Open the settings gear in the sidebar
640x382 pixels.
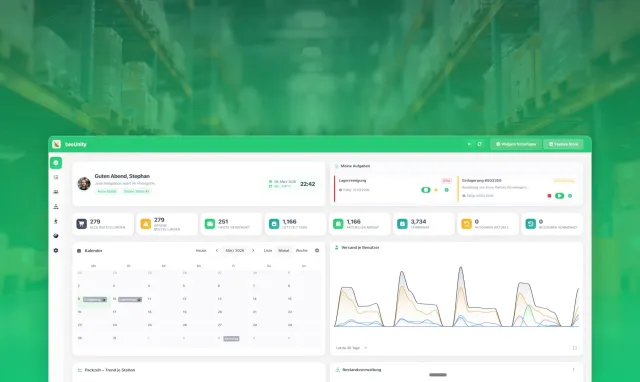[56, 250]
